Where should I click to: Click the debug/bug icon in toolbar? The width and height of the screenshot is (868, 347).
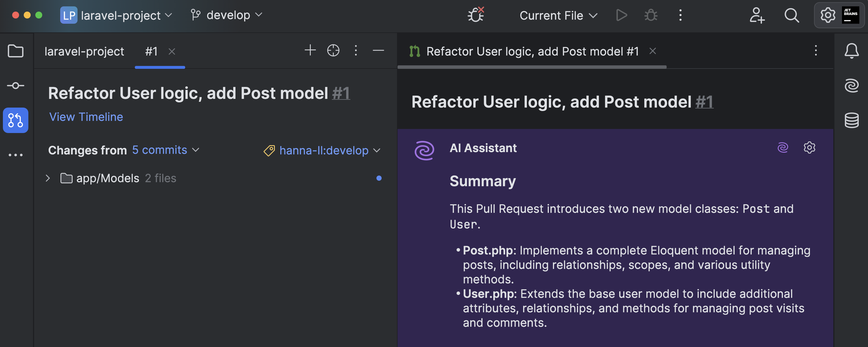pos(650,15)
